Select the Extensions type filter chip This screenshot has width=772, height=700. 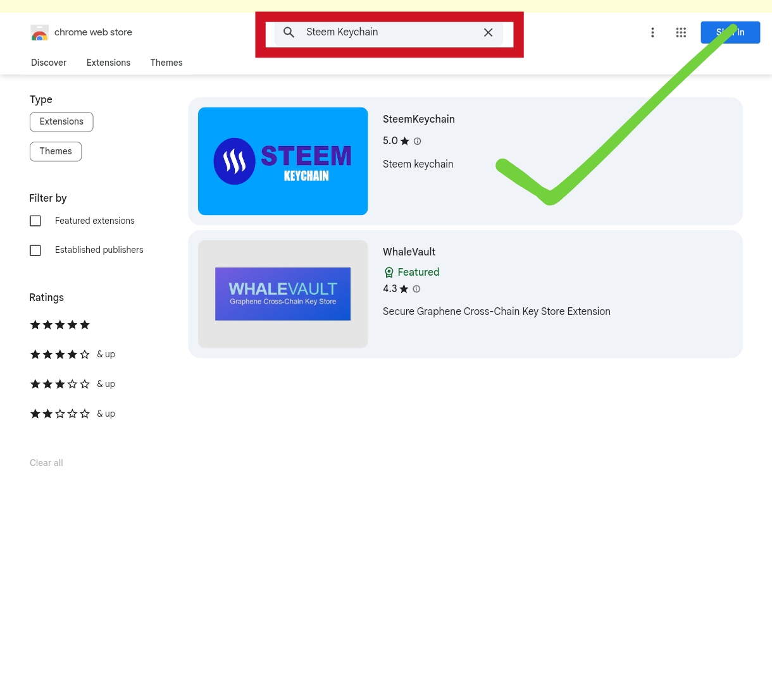[61, 122]
